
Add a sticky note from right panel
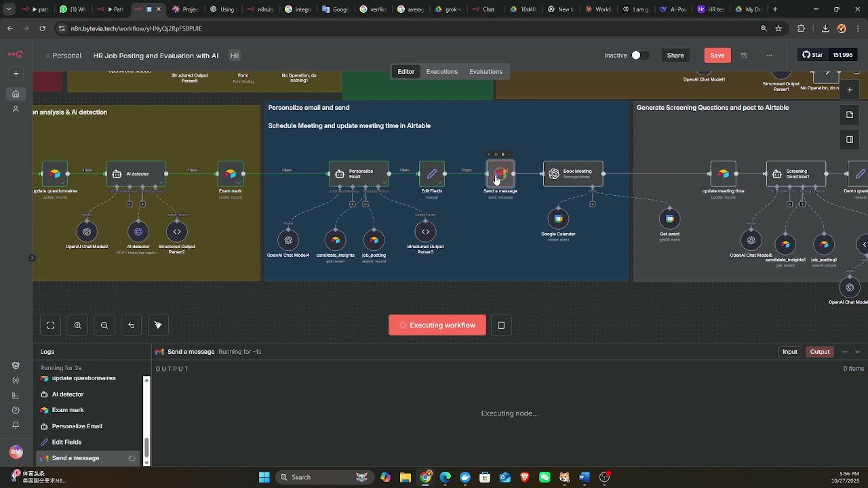pos(850,115)
